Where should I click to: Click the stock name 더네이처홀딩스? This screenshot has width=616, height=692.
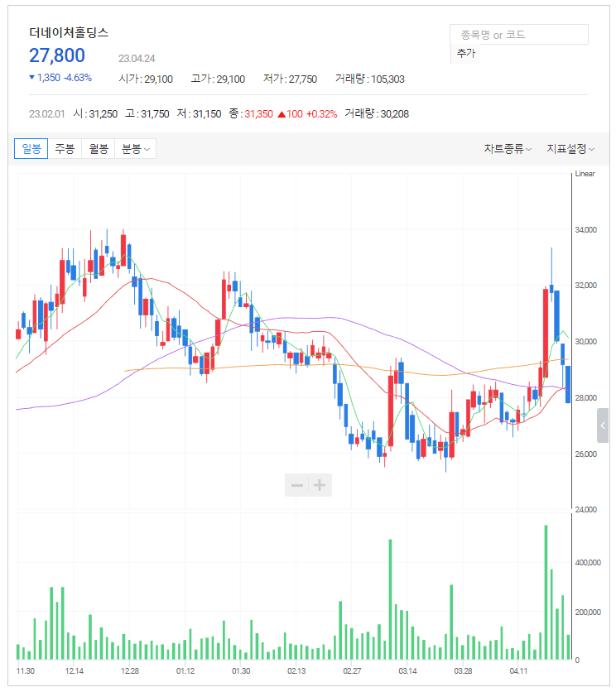(69, 32)
